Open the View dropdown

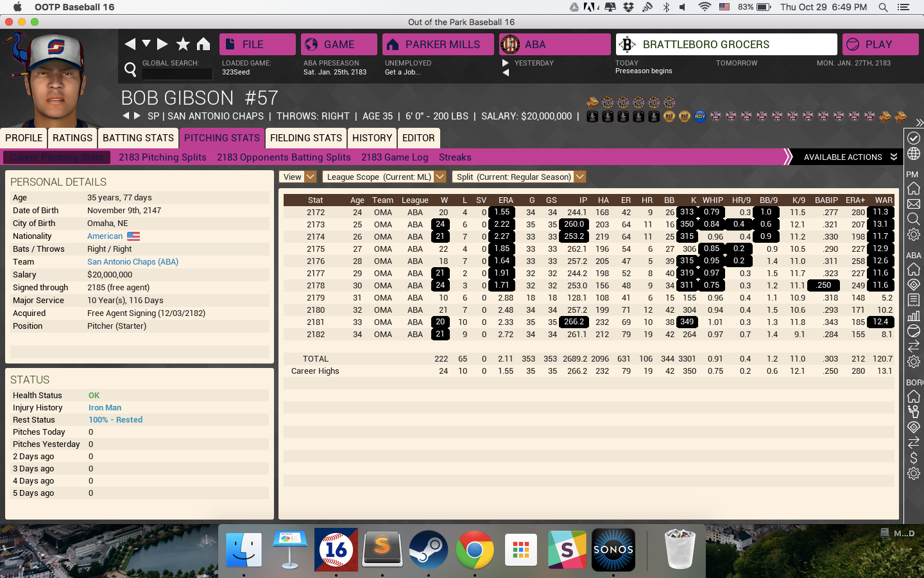[298, 177]
